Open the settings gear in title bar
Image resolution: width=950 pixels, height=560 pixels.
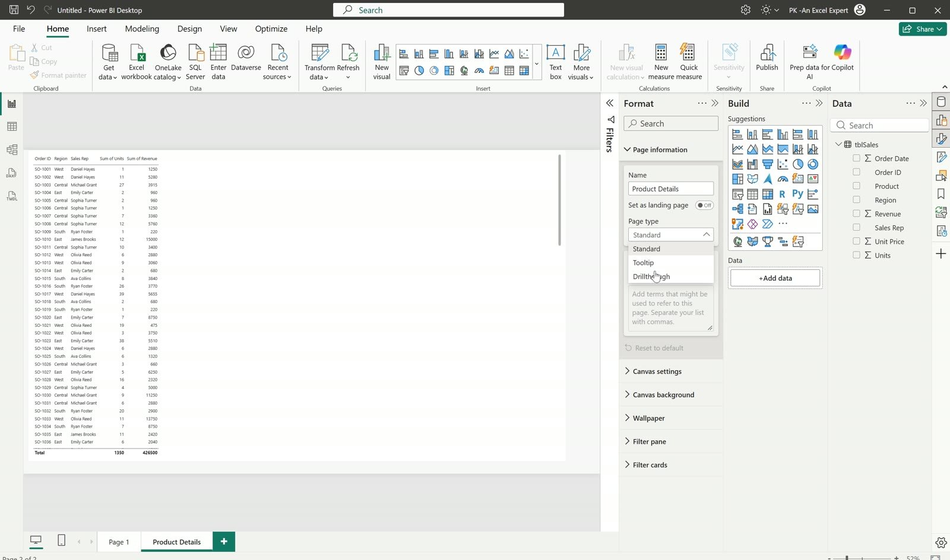pos(746,10)
